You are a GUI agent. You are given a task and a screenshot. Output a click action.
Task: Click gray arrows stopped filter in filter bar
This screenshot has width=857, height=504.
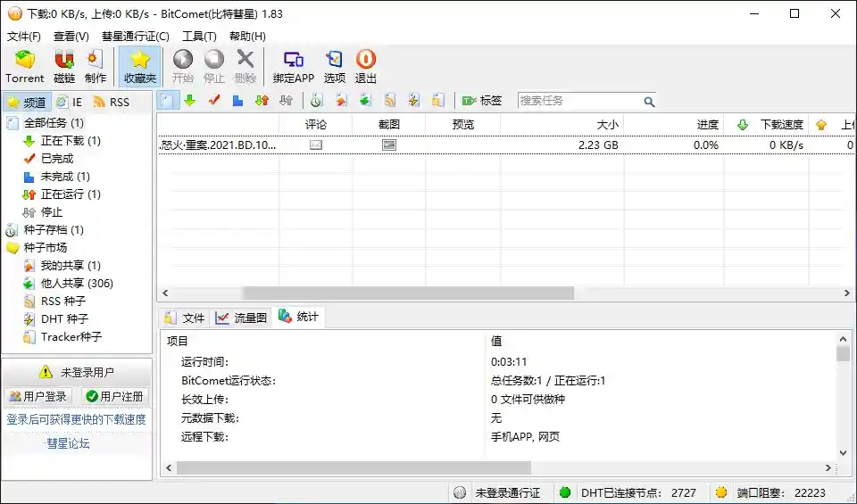[x=286, y=101]
